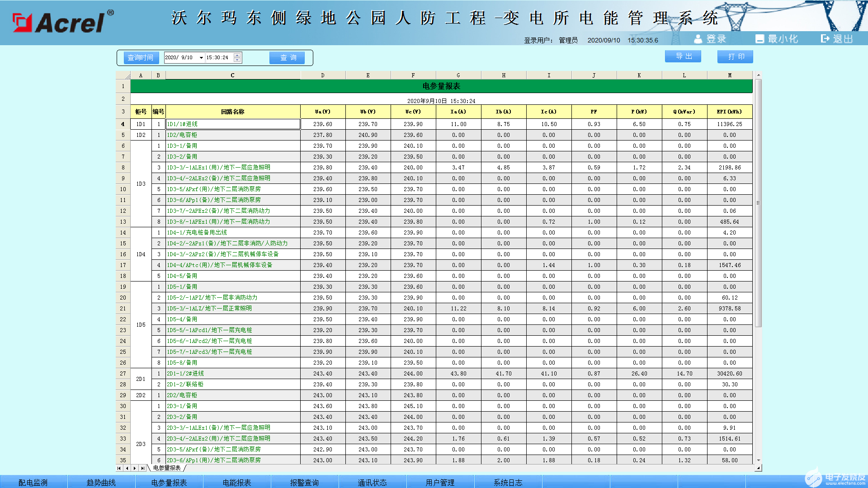
Task: Click the 打印 print button
Action: coord(735,56)
